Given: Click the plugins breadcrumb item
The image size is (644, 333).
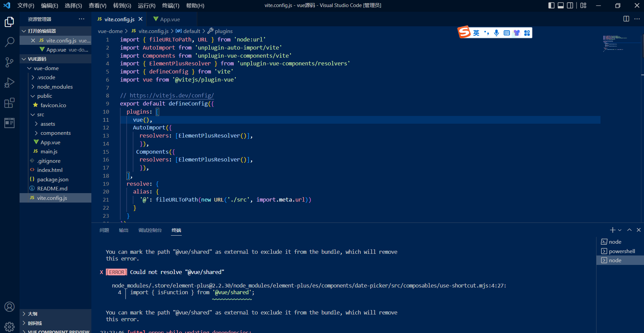Looking at the screenshot, I should pos(220,31).
